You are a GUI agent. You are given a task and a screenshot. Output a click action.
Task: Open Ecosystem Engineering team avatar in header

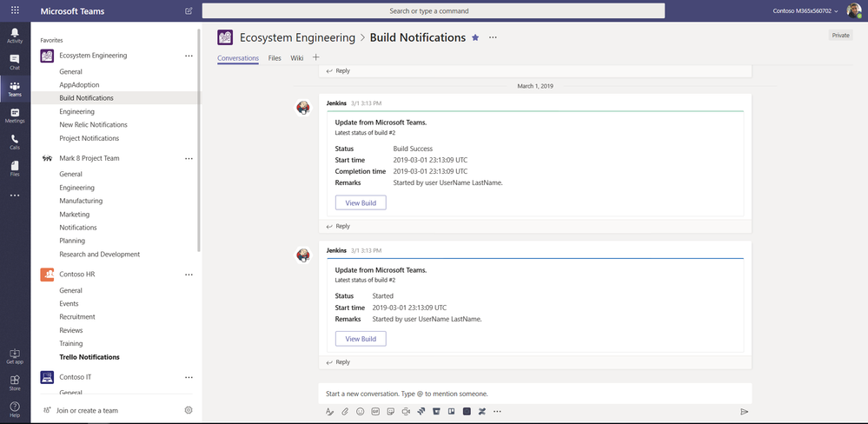tap(225, 37)
